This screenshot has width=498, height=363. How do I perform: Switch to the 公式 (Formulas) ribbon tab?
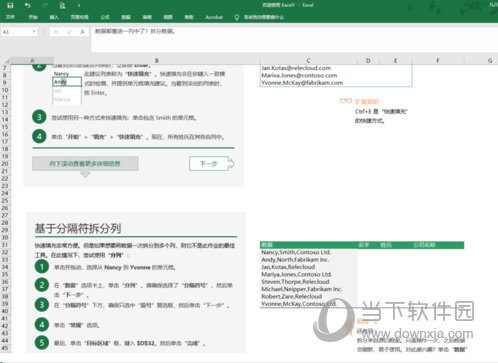click(105, 17)
